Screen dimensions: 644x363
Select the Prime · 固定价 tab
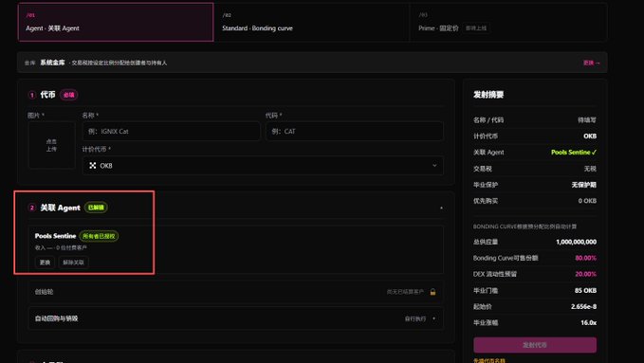[508, 22]
